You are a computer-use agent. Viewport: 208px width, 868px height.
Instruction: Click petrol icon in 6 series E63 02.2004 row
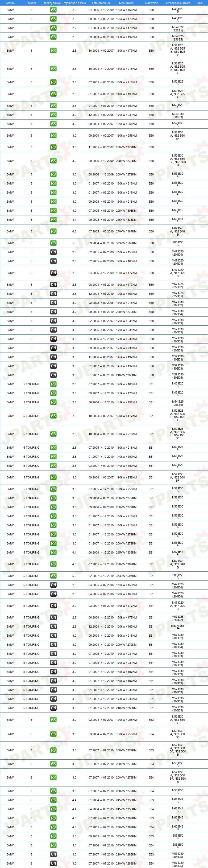(53, 720)
